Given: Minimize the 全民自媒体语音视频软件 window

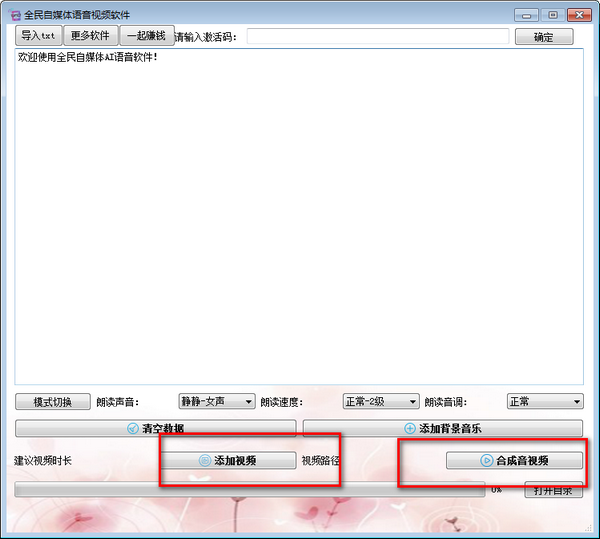Looking at the screenshot, I should click(527, 15).
